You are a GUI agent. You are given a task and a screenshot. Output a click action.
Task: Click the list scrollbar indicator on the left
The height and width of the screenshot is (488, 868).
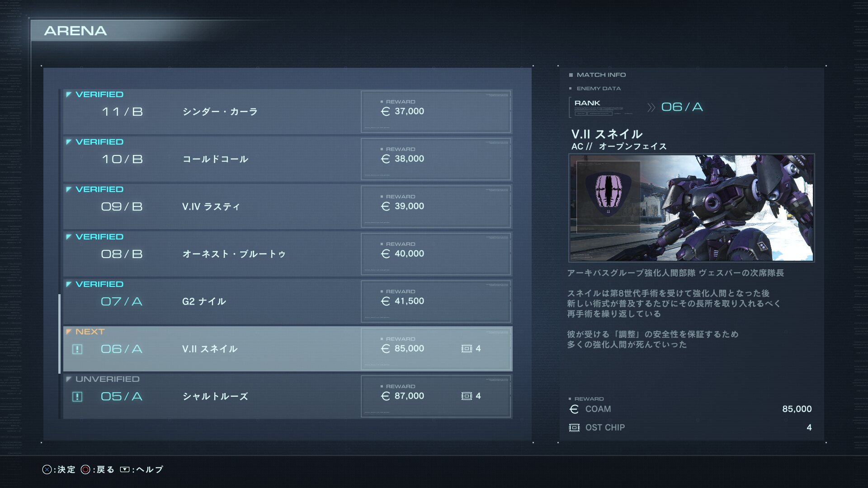[59, 334]
